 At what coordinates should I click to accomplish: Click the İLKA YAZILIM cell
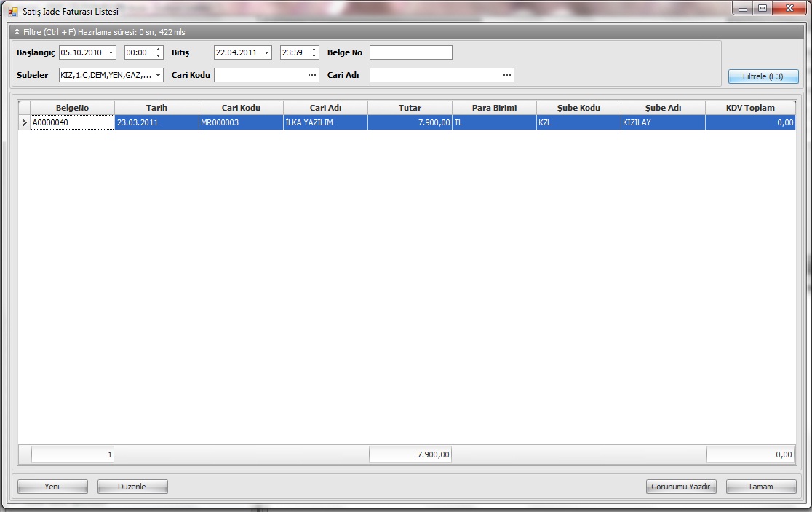[326, 122]
